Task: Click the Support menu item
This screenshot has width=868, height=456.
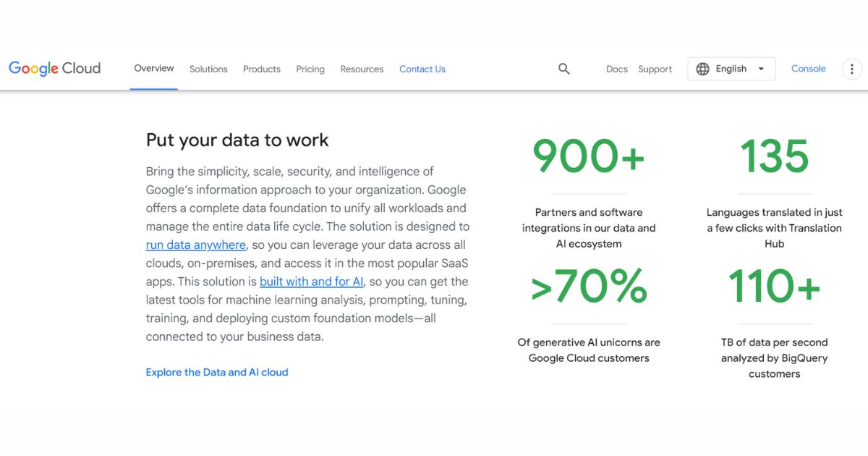Action: pyautogui.click(x=655, y=69)
